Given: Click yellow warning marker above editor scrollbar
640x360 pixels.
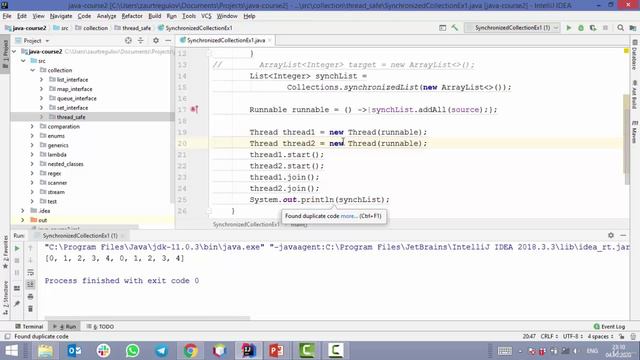Looking at the screenshot, I should [626, 51].
